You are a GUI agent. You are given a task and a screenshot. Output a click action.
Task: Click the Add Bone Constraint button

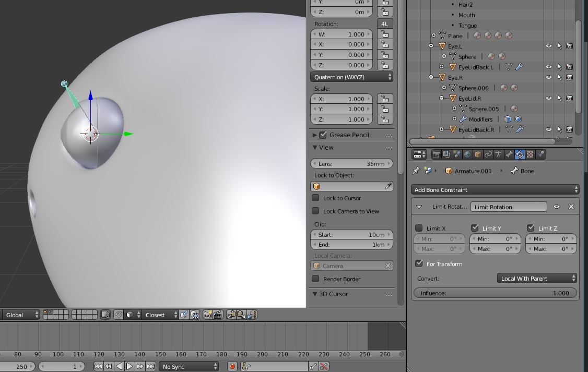click(494, 189)
